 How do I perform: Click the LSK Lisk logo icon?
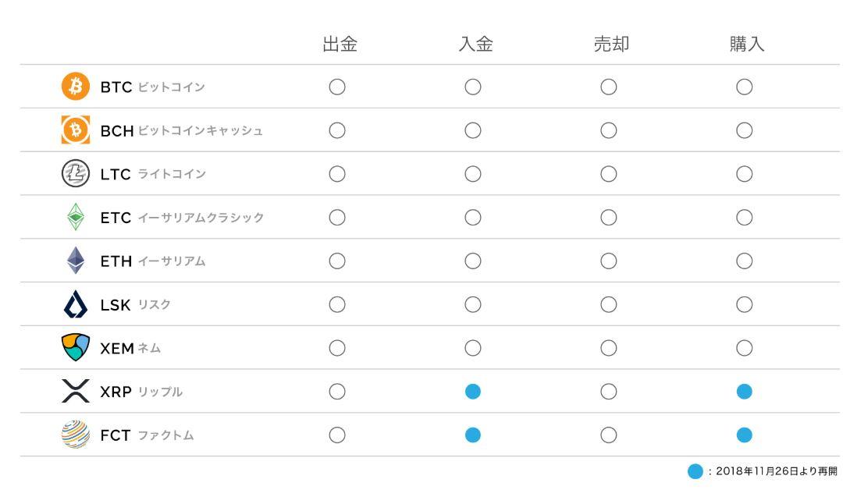click(x=76, y=304)
